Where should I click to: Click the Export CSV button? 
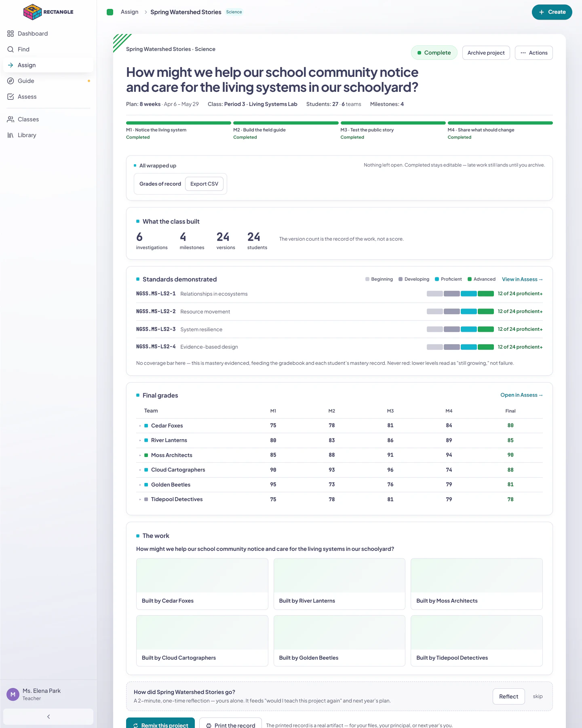tap(204, 184)
